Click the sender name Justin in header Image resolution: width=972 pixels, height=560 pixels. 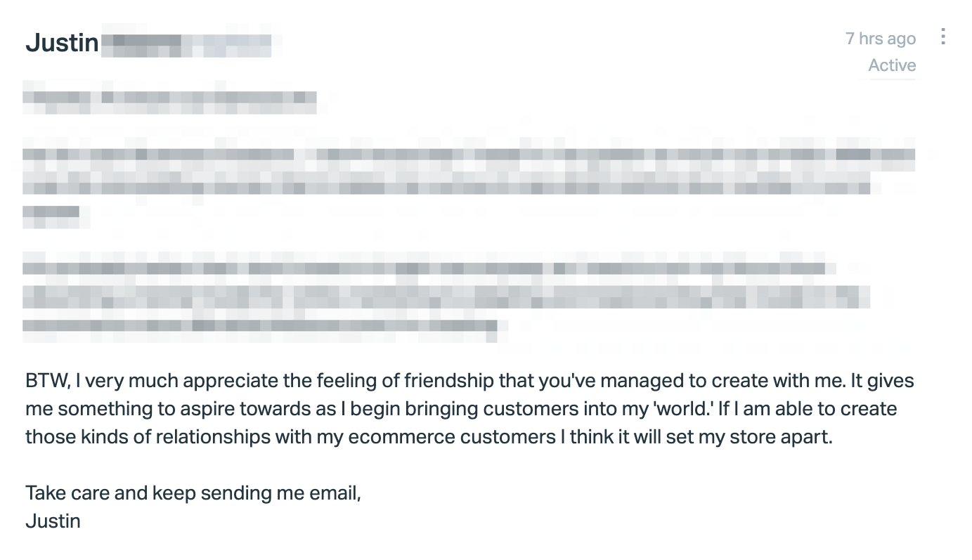click(62, 43)
